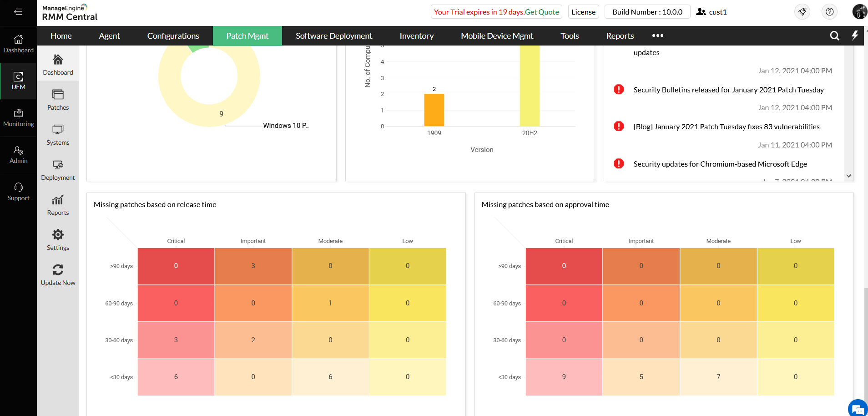Click the 1909 version orange bar
This screenshot has width=868, height=416.
[x=434, y=110]
